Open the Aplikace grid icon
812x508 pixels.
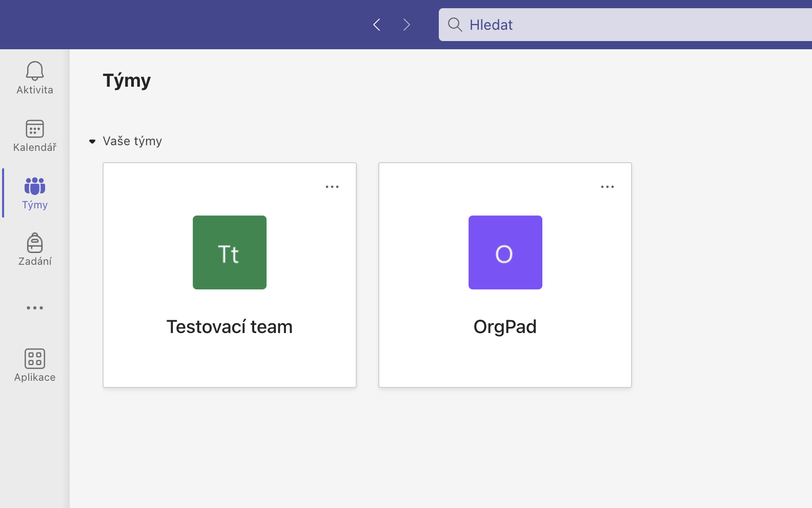[x=35, y=359]
